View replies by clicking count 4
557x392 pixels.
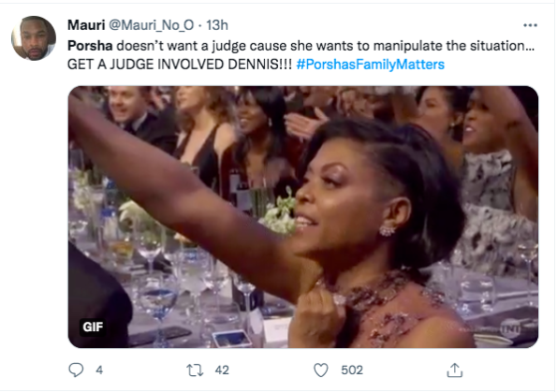[99, 370]
